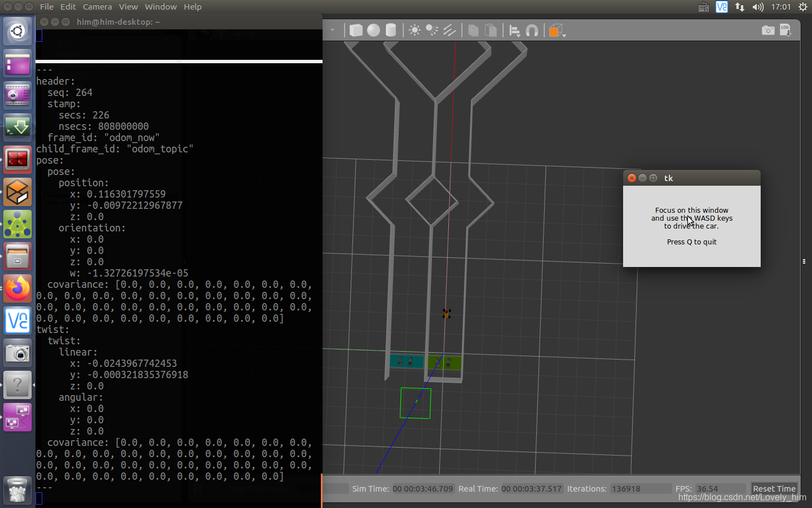Screen dimensions: 812x508
Task: Open the Edit menu
Action: coord(68,7)
